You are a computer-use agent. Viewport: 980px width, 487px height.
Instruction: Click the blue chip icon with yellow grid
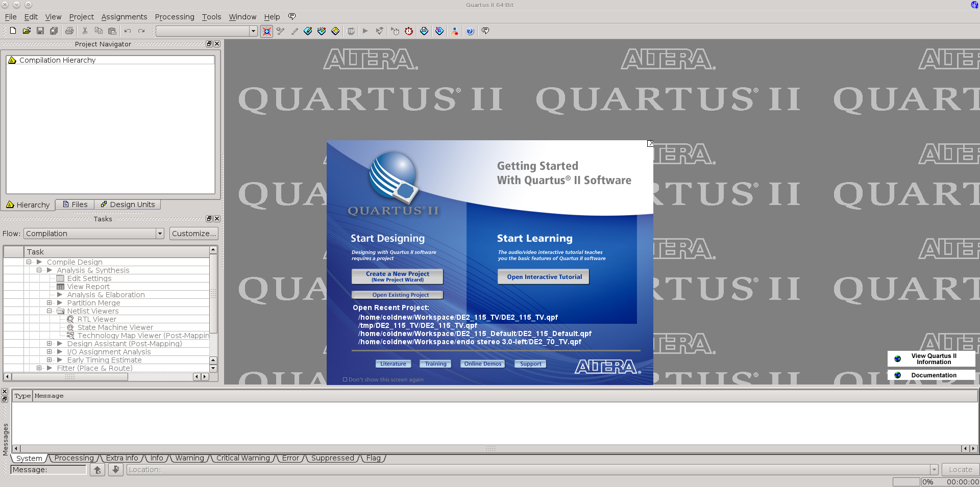click(335, 31)
